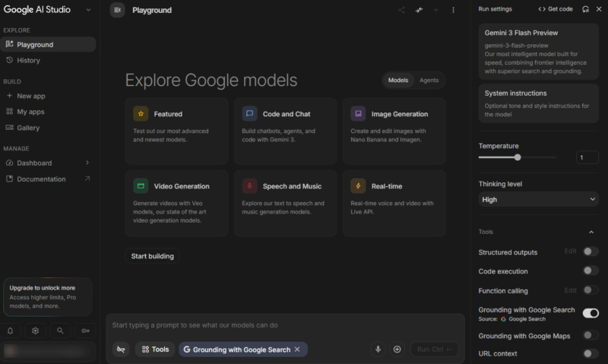Click the headset icon in Run settings
This screenshot has width=608, height=364.
(x=585, y=9)
